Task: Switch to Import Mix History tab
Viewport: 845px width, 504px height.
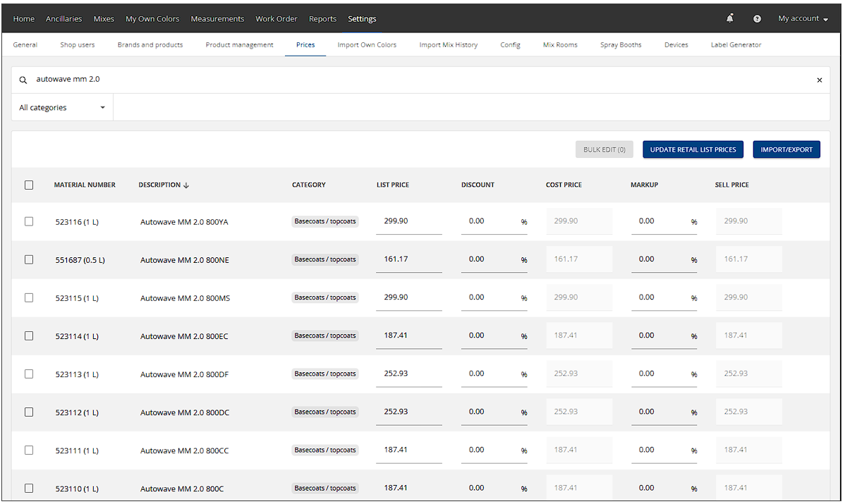Action: pyautogui.click(x=449, y=44)
